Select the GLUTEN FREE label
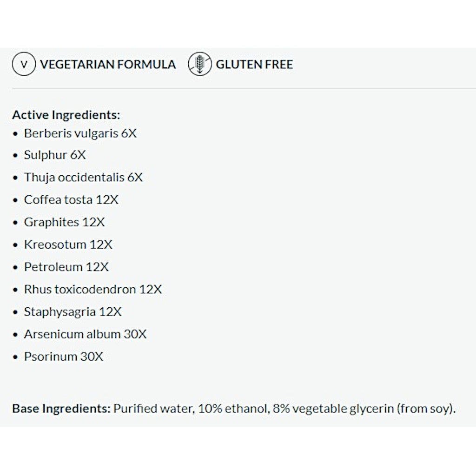Viewport: 476px width, 476px height. pos(254,64)
